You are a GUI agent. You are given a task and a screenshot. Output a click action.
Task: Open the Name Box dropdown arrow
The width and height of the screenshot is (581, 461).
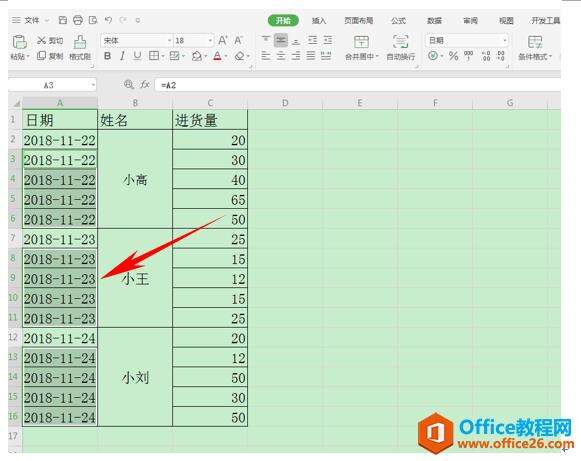93,85
